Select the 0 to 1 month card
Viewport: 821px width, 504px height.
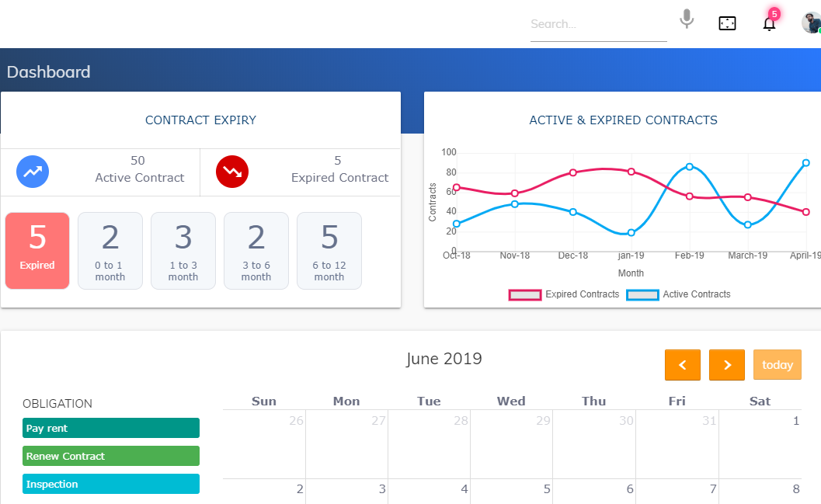pos(110,251)
